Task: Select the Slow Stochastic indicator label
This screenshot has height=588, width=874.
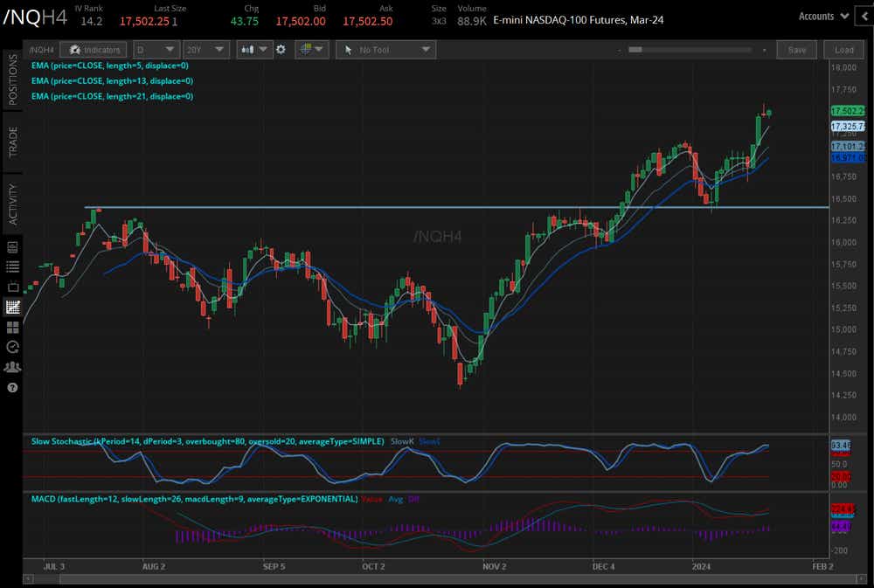Action: (207, 441)
